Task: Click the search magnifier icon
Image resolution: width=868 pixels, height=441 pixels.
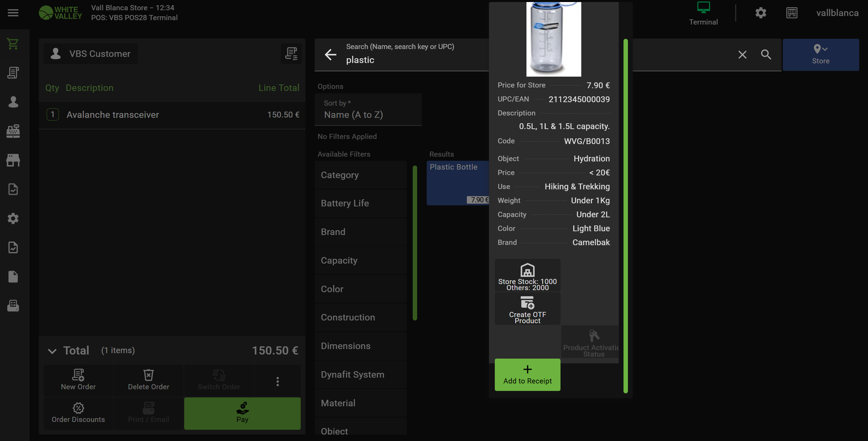Action: click(766, 54)
